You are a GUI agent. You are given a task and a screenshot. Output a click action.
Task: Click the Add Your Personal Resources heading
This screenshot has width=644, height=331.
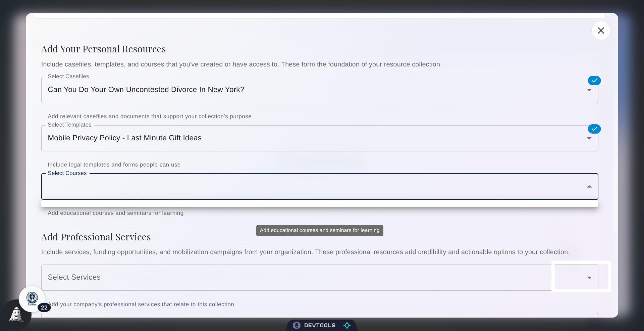tap(103, 49)
